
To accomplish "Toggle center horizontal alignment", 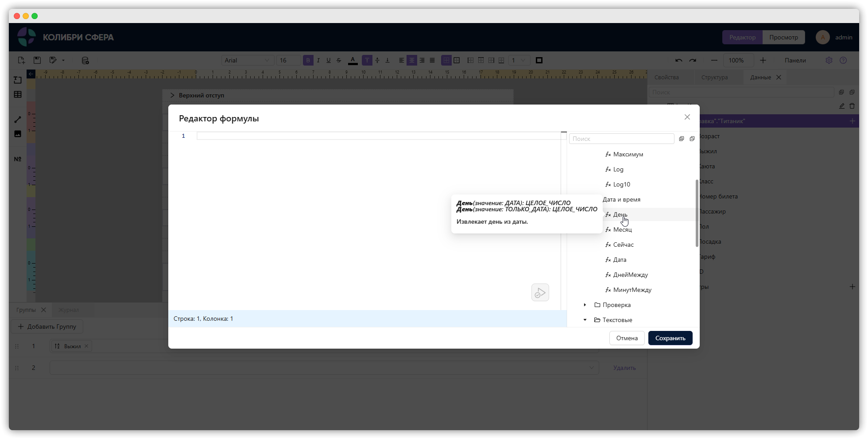I will (x=412, y=60).
